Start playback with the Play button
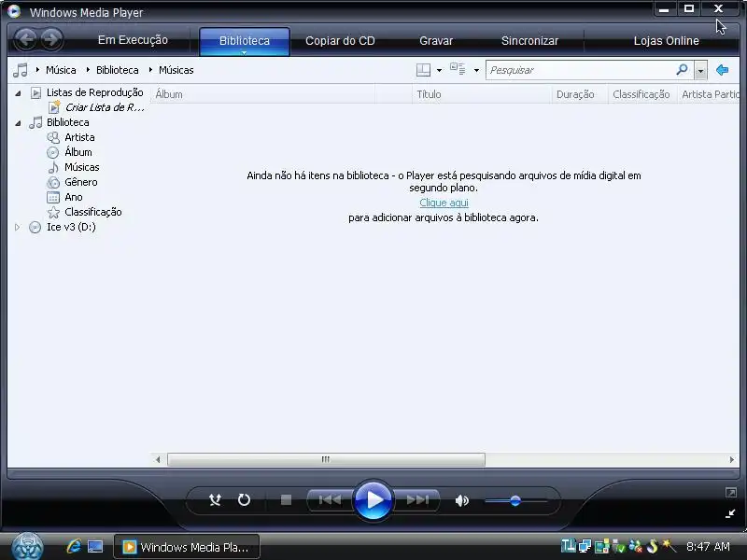The image size is (747, 560). tap(373, 500)
